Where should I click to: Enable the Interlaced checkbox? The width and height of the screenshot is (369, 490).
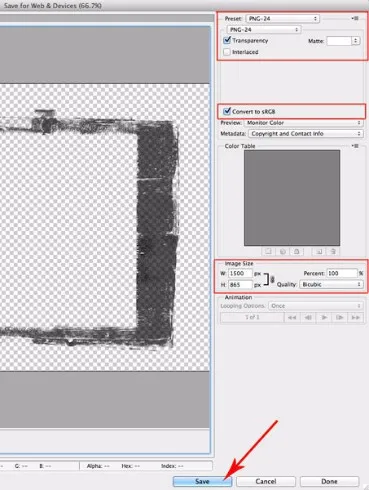pyautogui.click(x=227, y=52)
